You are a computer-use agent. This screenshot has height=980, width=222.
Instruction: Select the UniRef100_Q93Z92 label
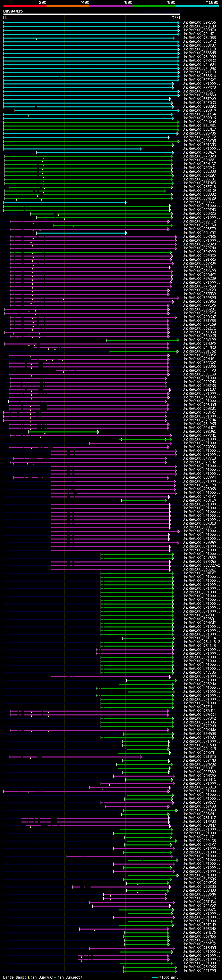pos(199,106)
